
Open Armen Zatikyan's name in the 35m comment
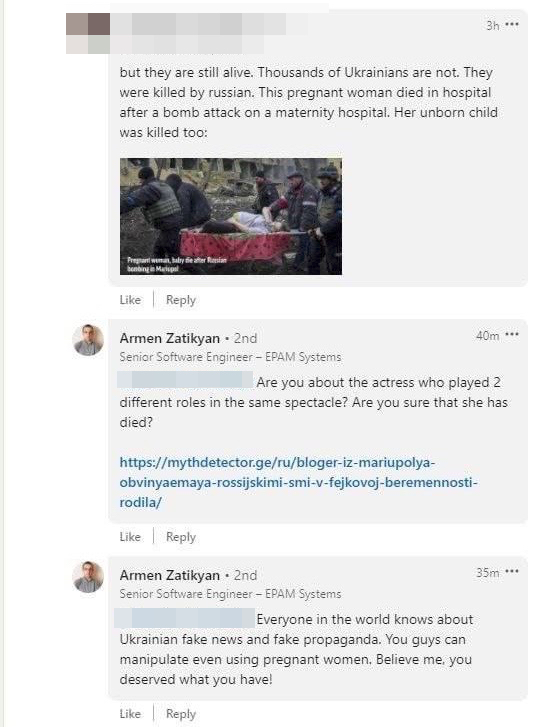pyautogui.click(x=170, y=575)
